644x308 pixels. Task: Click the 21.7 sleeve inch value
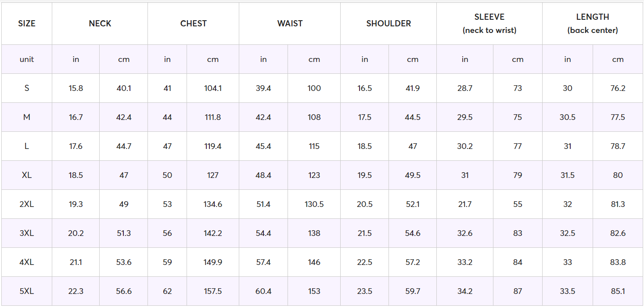[x=465, y=204]
